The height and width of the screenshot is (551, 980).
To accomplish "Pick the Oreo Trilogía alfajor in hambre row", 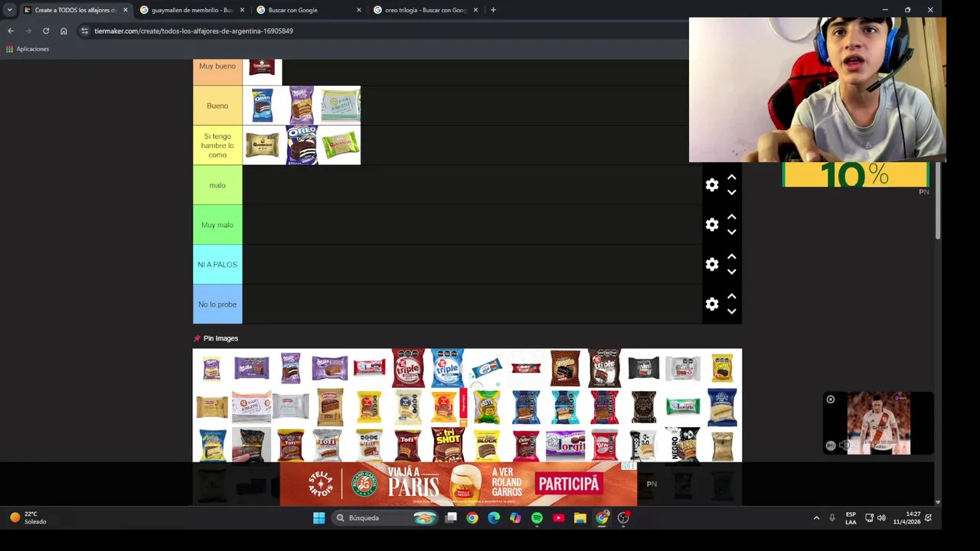I will (301, 145).
